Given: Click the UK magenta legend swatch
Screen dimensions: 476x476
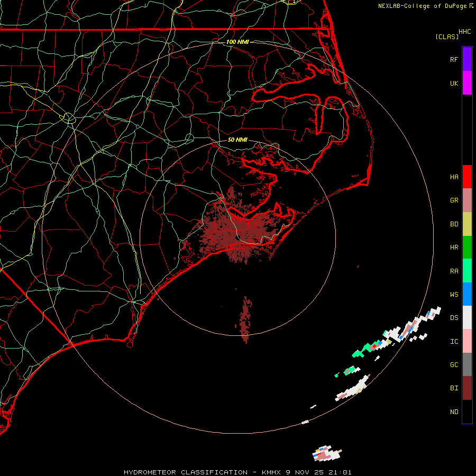Looking at the screenshot, I should [467, 83].
